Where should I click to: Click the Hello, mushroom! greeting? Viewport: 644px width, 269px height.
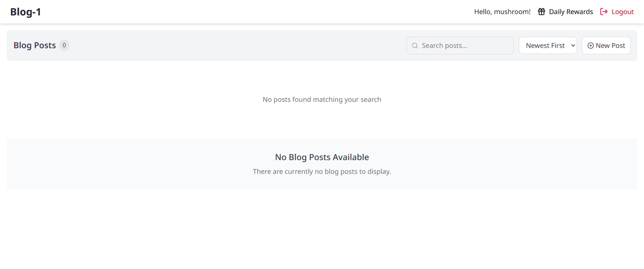(502, 12)
